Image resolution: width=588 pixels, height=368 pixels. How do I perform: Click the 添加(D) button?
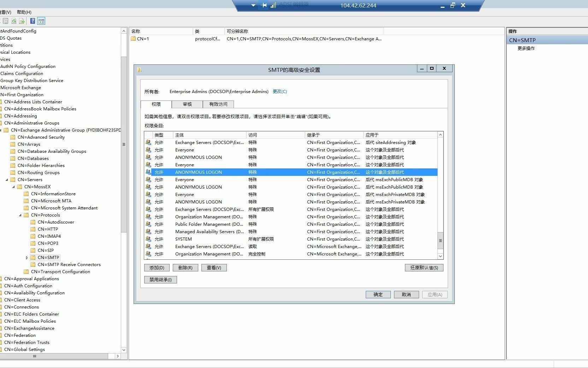(x=157, y=268)
